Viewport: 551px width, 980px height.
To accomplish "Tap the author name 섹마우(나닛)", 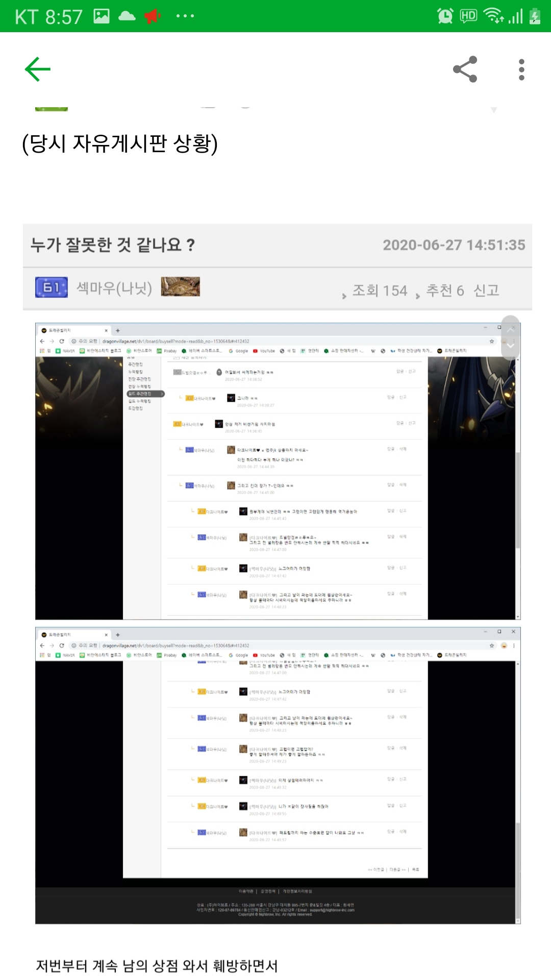I will tap(114, 288).
